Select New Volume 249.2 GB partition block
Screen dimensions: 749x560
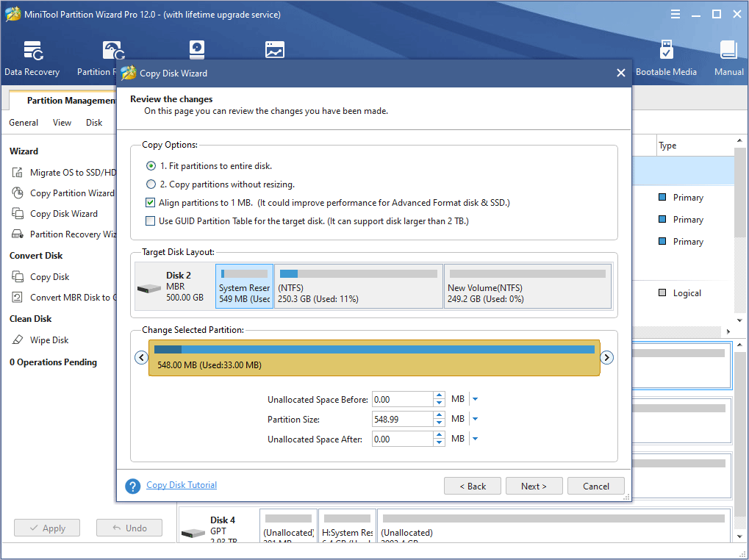click(528, 287)
